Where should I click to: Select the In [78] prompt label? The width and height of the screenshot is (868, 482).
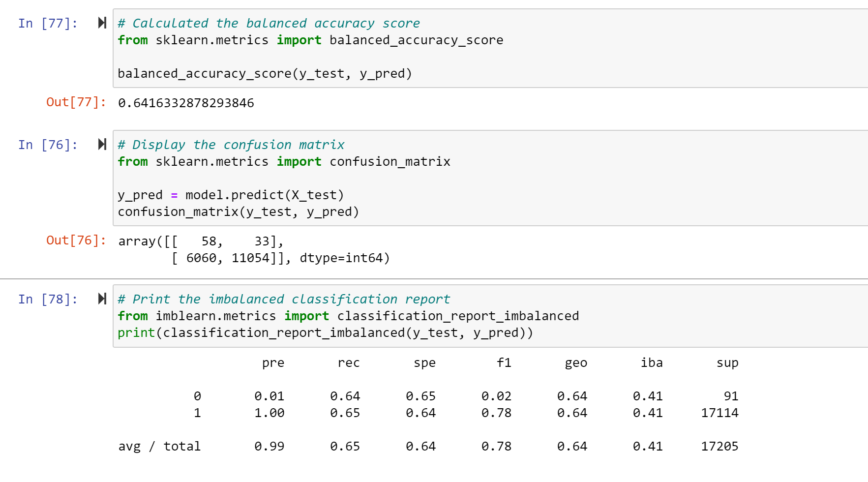48,299
